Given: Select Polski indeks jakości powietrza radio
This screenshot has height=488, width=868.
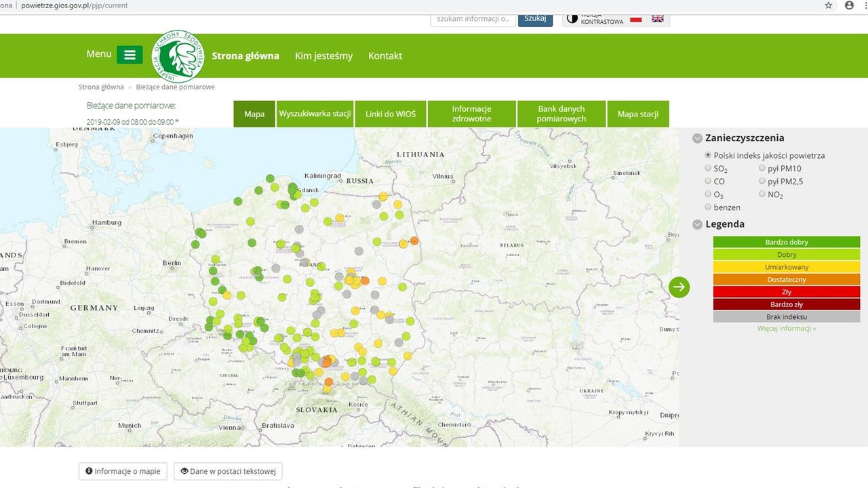Looking at the screenshot, I should click(709, 155).
